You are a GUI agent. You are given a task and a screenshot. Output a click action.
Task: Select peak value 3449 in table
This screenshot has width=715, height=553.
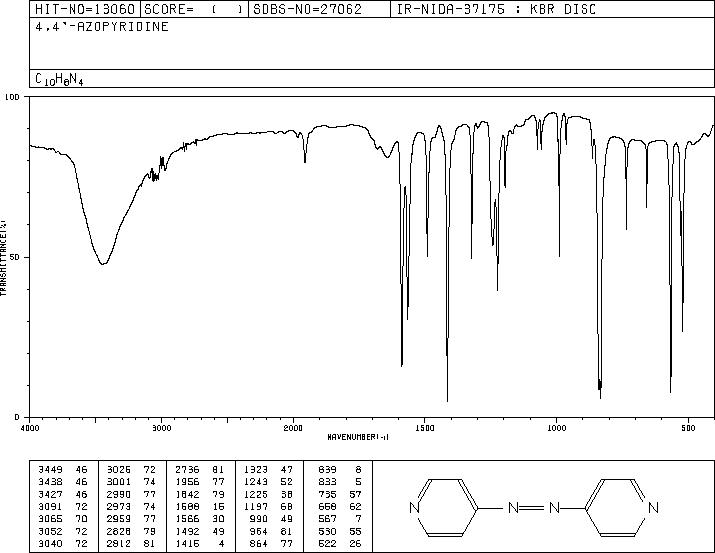tap(50, 470)
